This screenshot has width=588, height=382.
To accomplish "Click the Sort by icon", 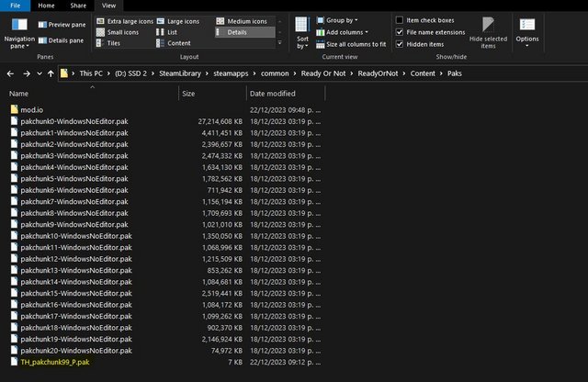I will [x=302, y=25].
